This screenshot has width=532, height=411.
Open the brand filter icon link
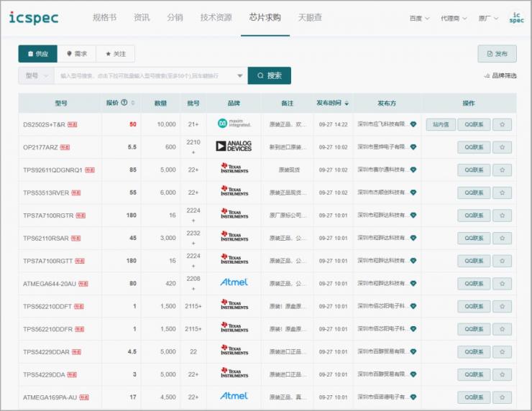click(x=500, y=75)
